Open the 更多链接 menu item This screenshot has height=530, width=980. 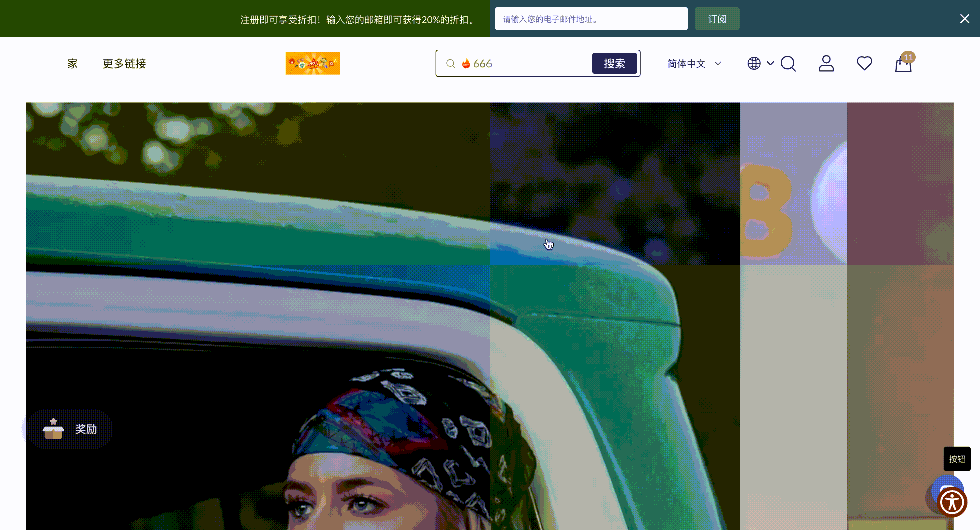(x=124, y=64)
